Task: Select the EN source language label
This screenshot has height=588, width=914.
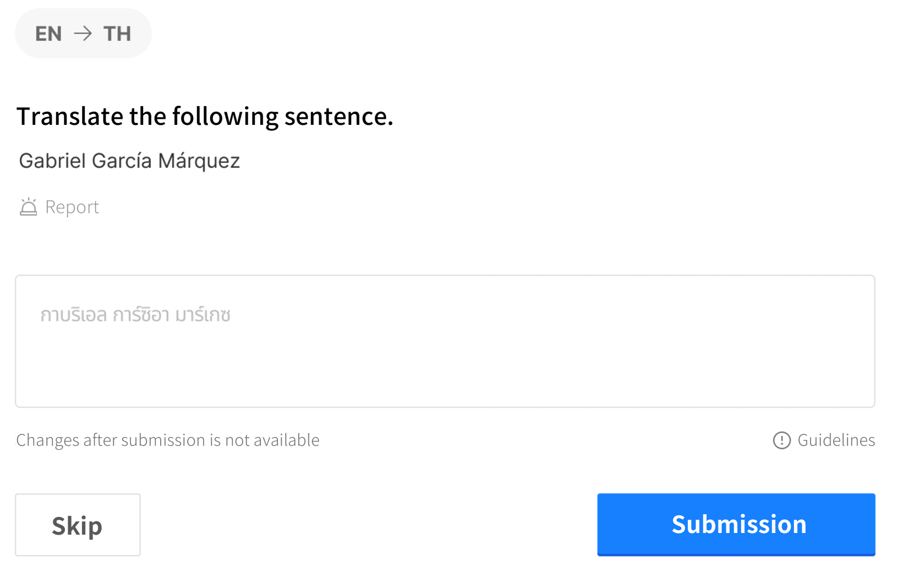Action: [48, 34]
